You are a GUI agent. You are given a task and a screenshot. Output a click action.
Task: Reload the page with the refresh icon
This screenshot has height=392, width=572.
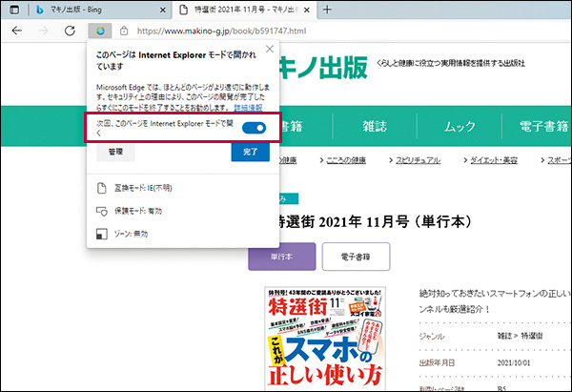[x=71, y=31]
